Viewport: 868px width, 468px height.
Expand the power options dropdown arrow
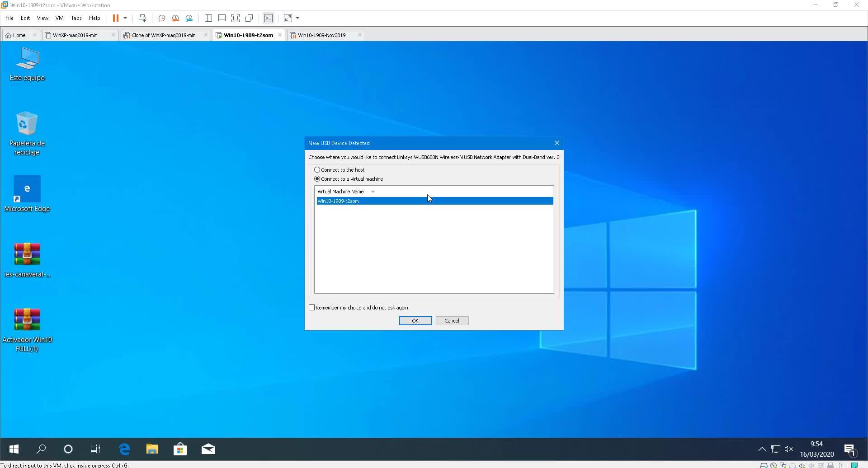[x=125, y=18]
